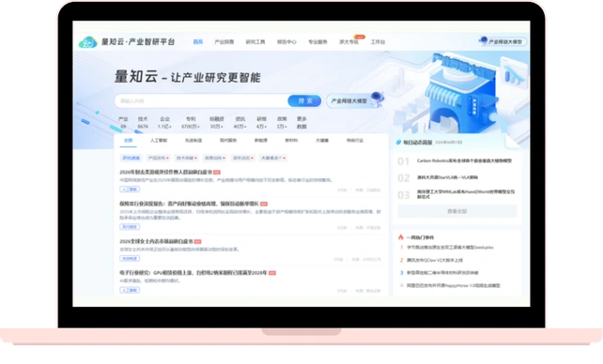Click the 产业网链大模型 button in the header
Image resolution: width=603 pixels, height=364 pixels.
tap(502, 41)
